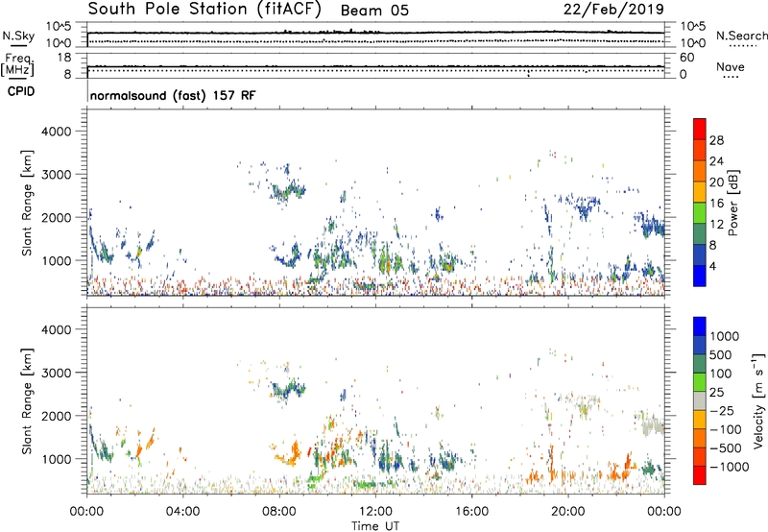768x532 pixels.
Task: Click the "Freq. [MHz]" axis label
Action: tap(17, 64)
